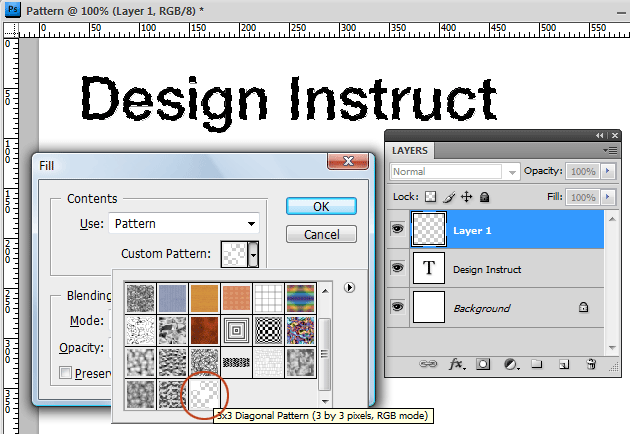Create new fill or adjustment layer
Viewport: 630px width, 434px height.
coord(511,364)
